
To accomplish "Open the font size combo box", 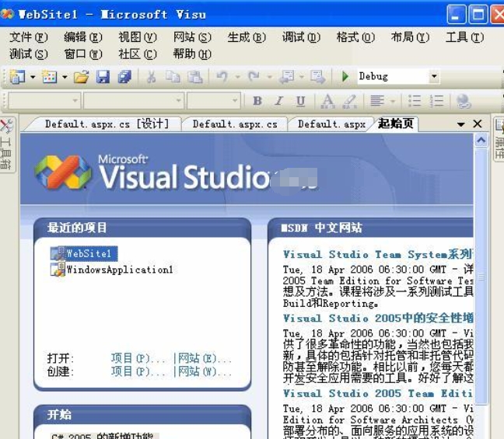I will 213,100.
